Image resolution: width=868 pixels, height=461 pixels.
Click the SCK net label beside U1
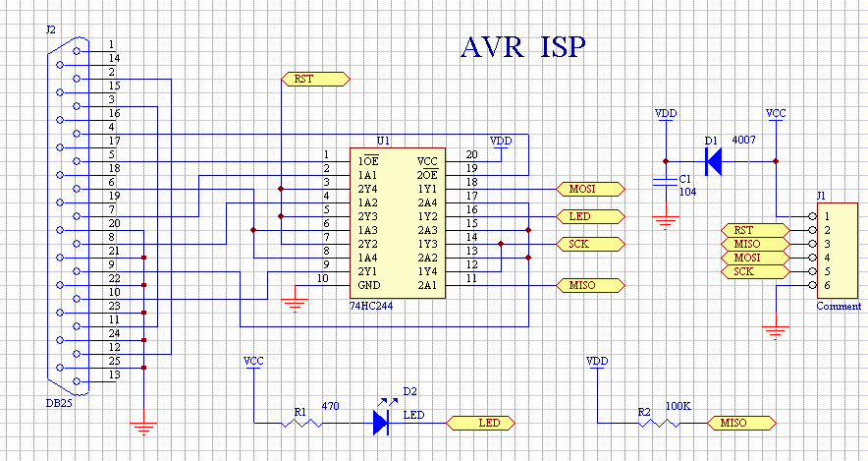(591, 243)
